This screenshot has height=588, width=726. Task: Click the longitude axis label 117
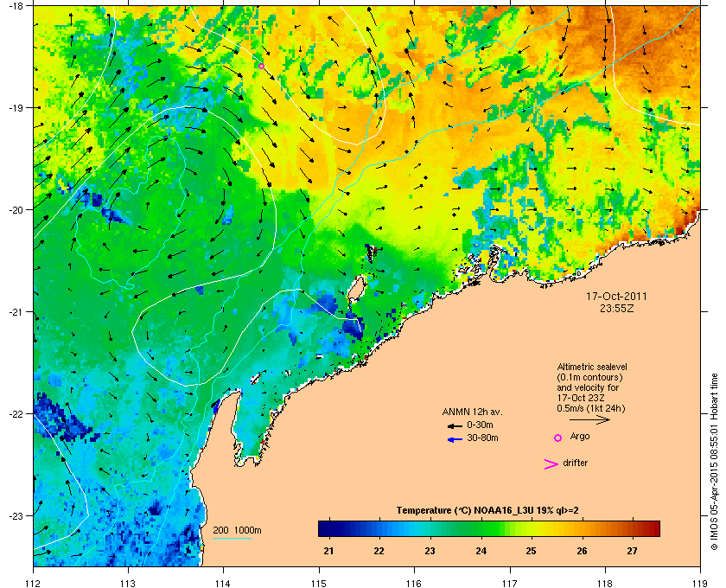pyautogui.click(x=510, y=584)
